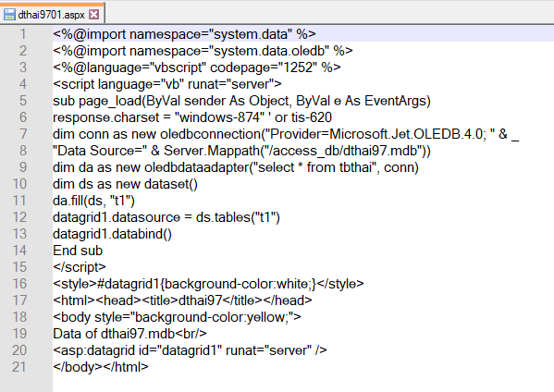
Task: Click the system.data.oledb namespace text
Action: tap(269, 51)
